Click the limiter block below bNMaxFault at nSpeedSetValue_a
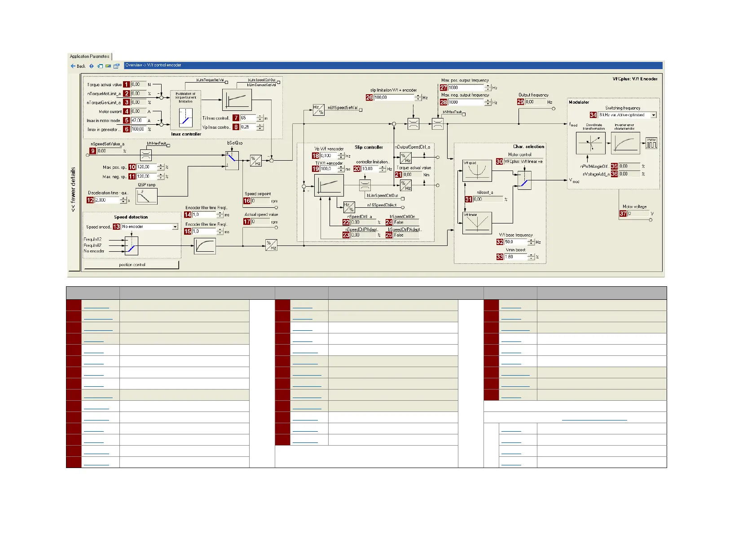 [146, 155]
